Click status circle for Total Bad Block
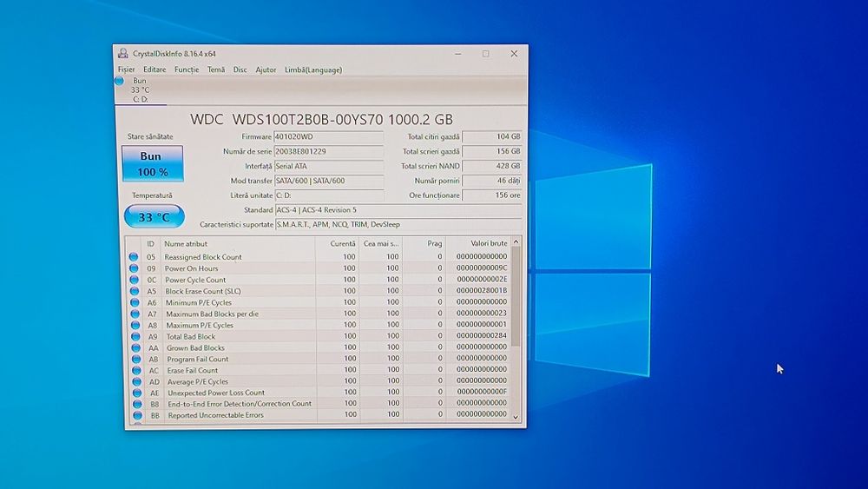Image resolution: width=868 pixels, height=489 pixels. click(135, 336)
